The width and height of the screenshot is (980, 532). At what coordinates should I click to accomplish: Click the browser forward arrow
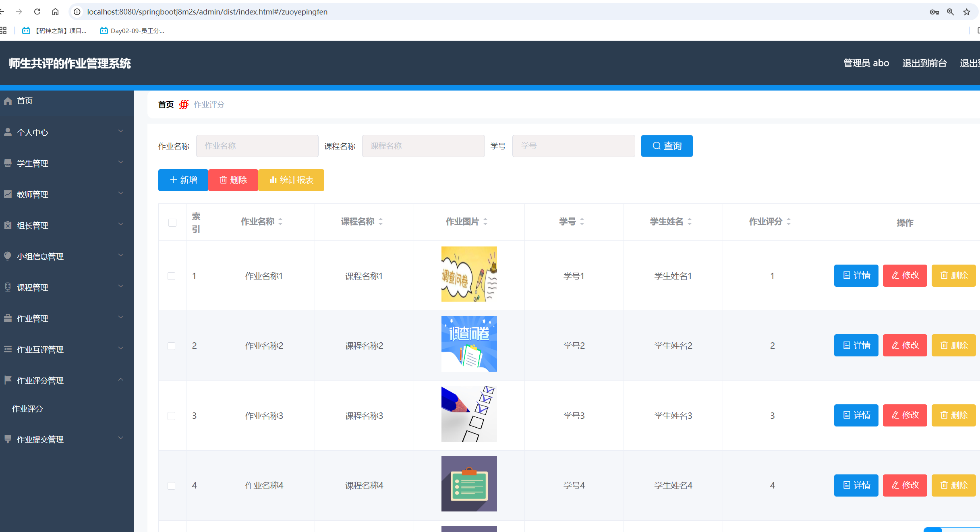19,12
